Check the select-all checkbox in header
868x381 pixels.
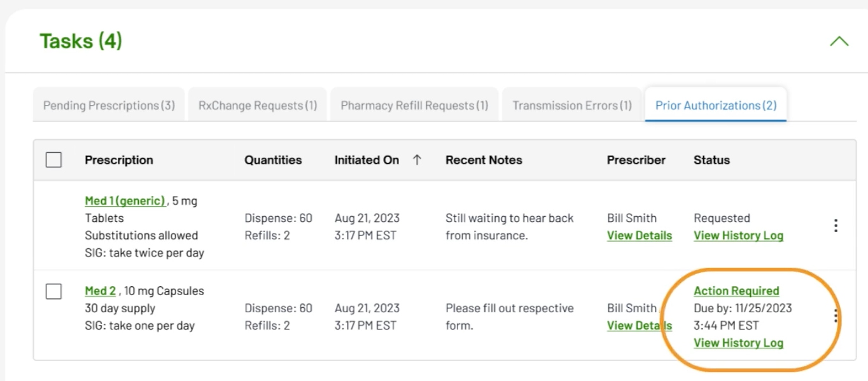click(x=54, y=160)
